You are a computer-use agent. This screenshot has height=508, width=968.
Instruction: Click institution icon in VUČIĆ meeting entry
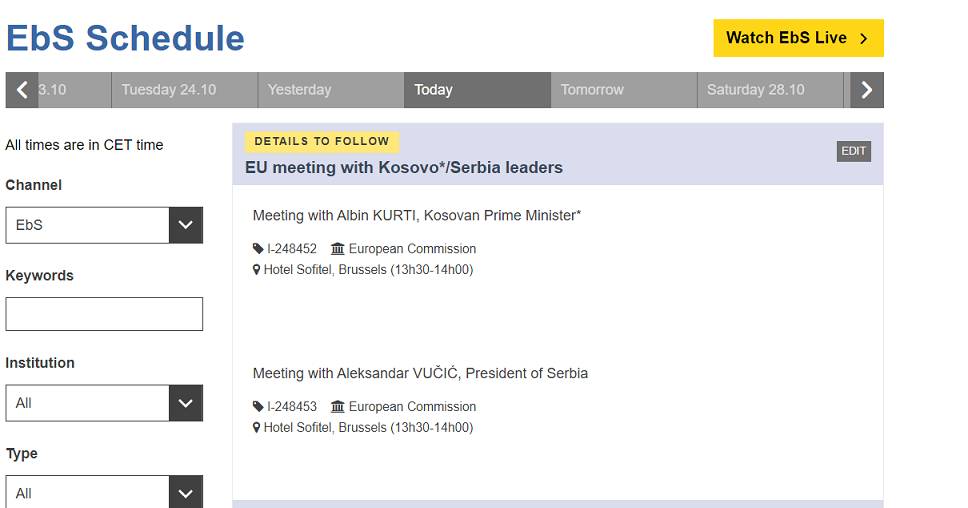(337, 407)
